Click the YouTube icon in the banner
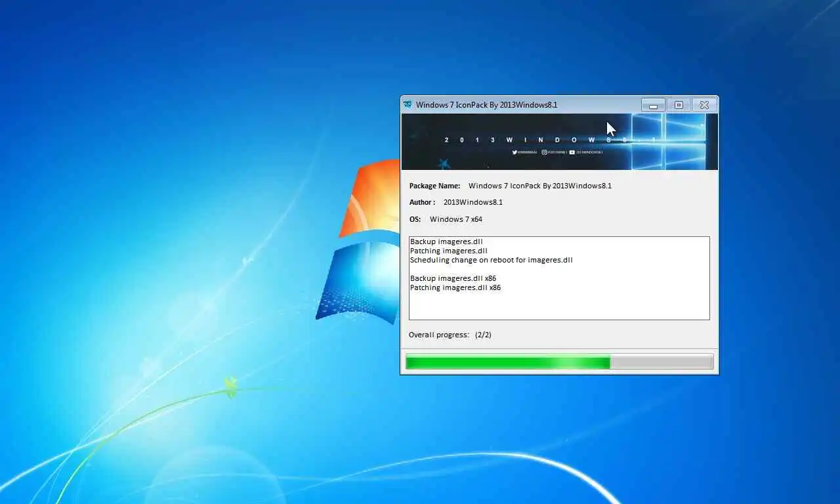 572,152
